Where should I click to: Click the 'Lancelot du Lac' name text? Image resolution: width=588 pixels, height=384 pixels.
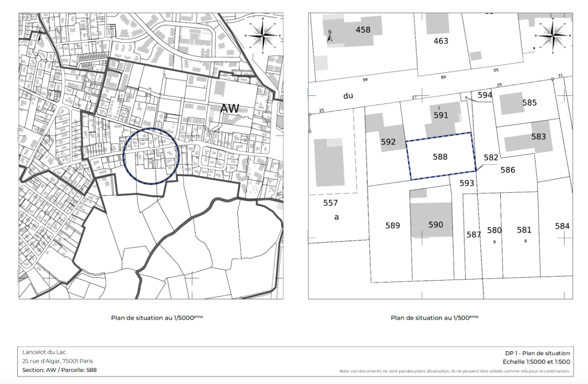(x=44, y=352)
